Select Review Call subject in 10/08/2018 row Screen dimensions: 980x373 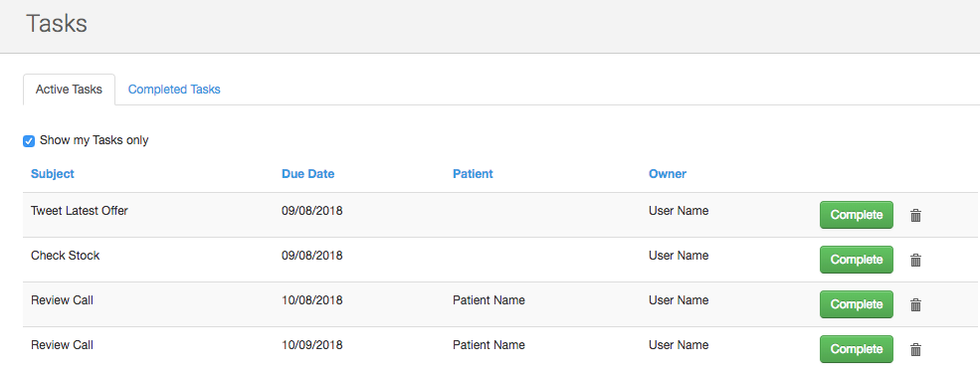coord(62,300)
